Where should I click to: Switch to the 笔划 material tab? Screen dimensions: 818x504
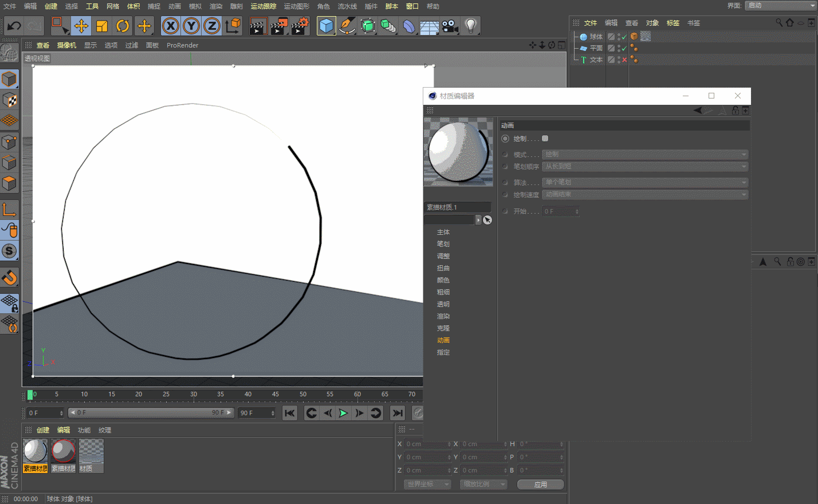coord(443,244)
